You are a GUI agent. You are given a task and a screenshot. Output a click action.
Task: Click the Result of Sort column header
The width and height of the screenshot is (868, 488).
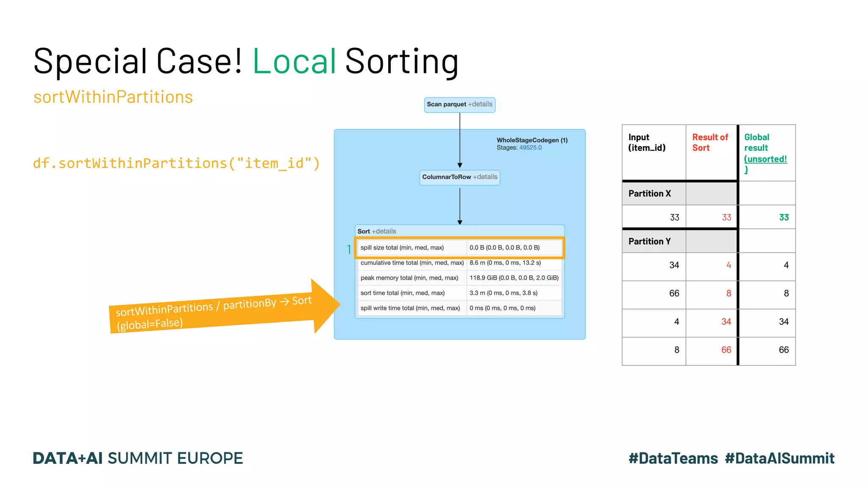point(710,143)
